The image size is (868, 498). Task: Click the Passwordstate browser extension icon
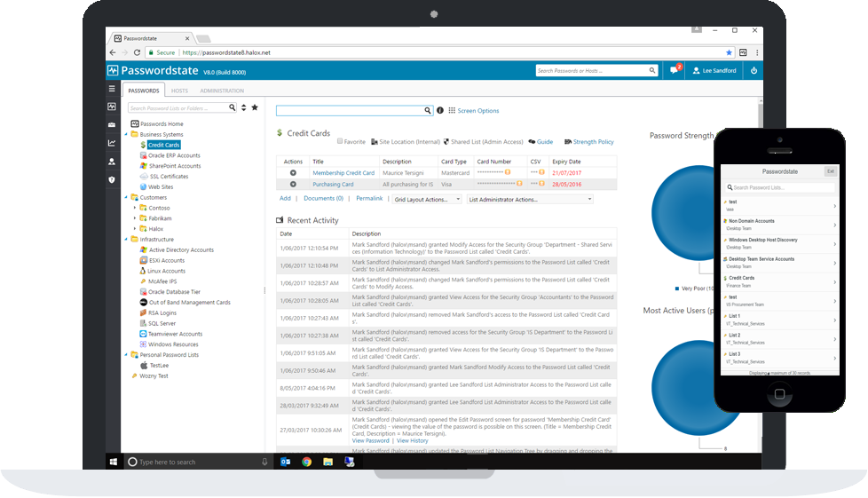(x=743, y=52)
